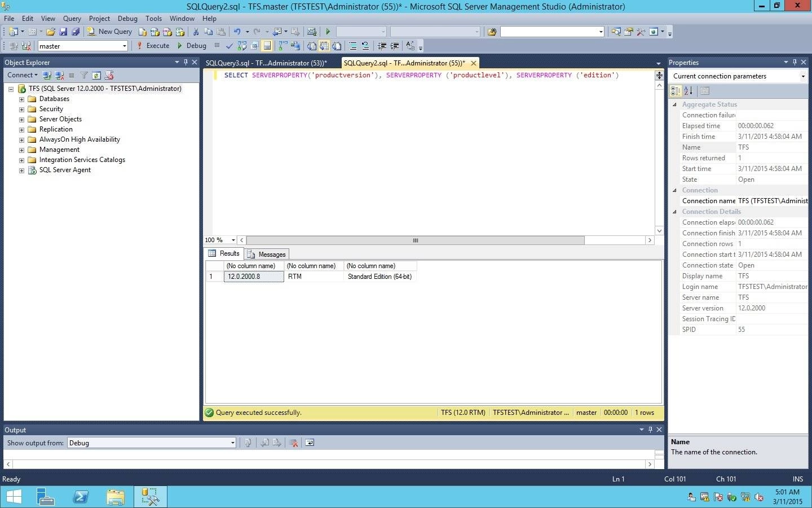Viewport: 812px width, 508px height.
Task: Click Object Explorer Refresh icon
Action: click(x=96, y=75)
